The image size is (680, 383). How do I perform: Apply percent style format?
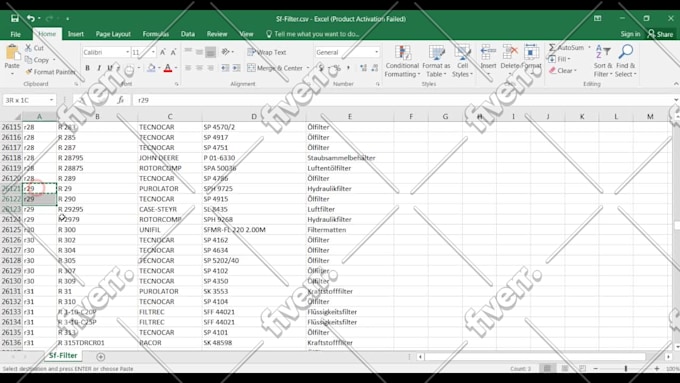337,68
